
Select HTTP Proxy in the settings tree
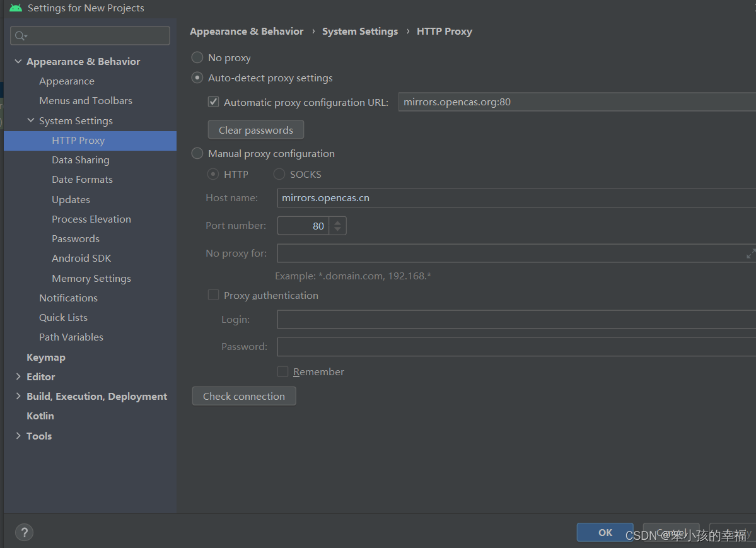(x=90, y=141)
